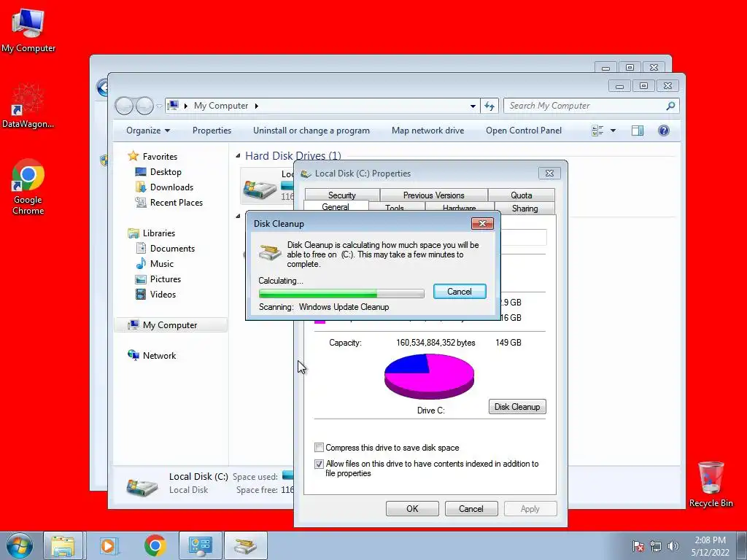Open File Explorer from the taskbar

pyautogui.click(x=63, y=545)
